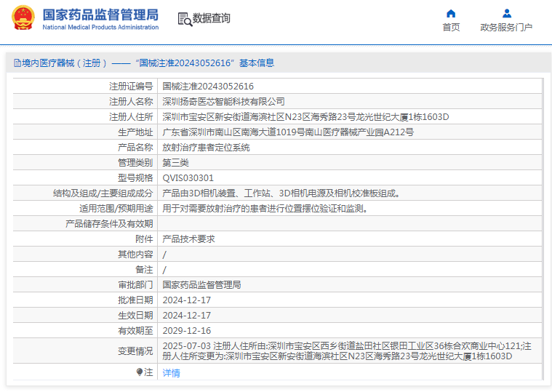The height and width of the screenshot is (392, 552).
Task: Click intended use value 用于对需要放射治疗的患者
Action: pyautogui.click(x=265, y=209)
